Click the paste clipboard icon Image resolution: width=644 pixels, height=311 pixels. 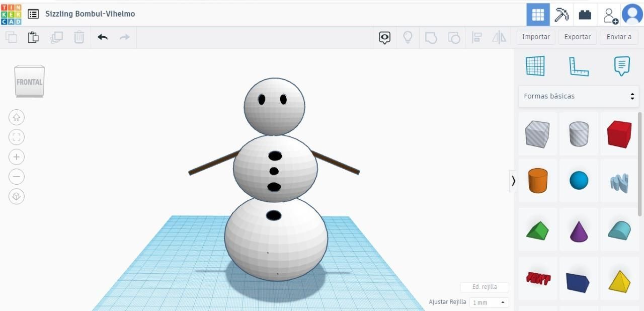coord(33,37)
